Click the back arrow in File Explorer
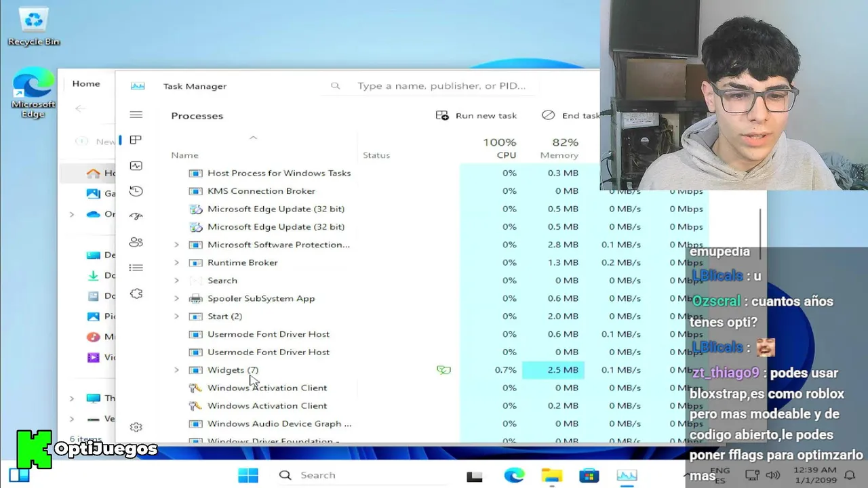868x488 pixels. tap(80, 108)
